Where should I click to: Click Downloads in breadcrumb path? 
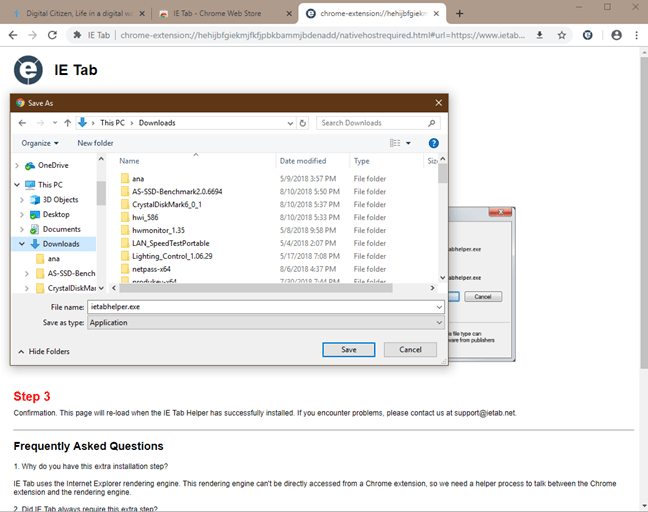tap(157, 123)
